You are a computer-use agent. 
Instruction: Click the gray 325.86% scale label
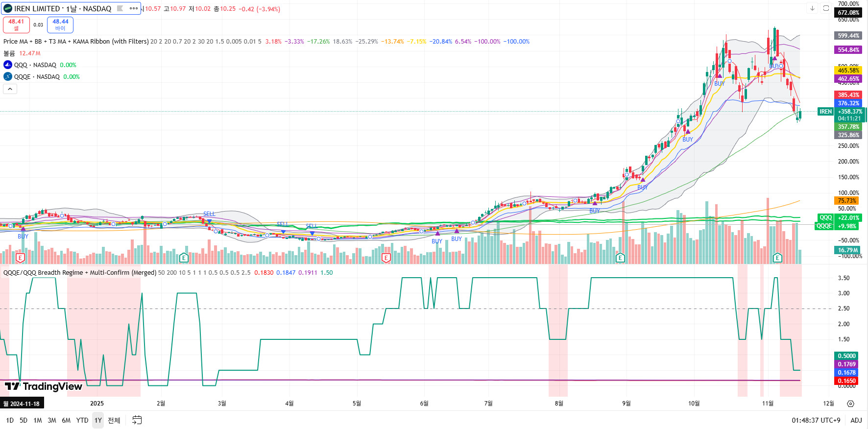(848, 135)
